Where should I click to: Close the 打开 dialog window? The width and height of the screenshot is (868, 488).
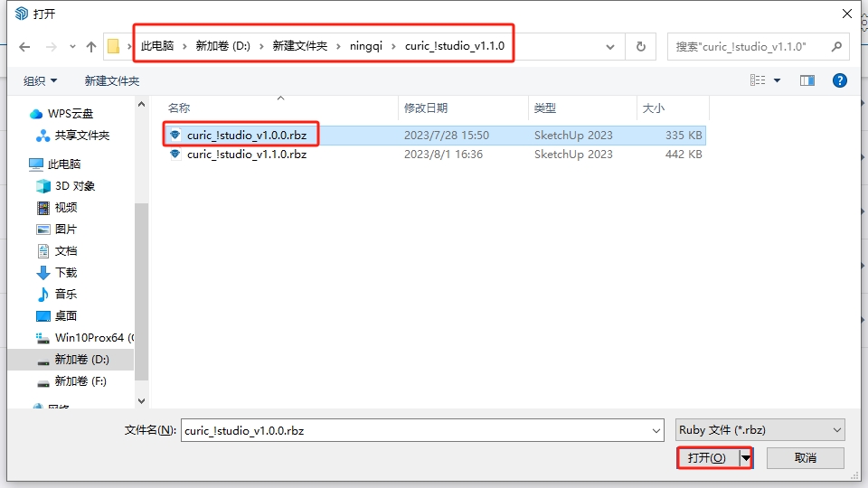click(847, 14)
